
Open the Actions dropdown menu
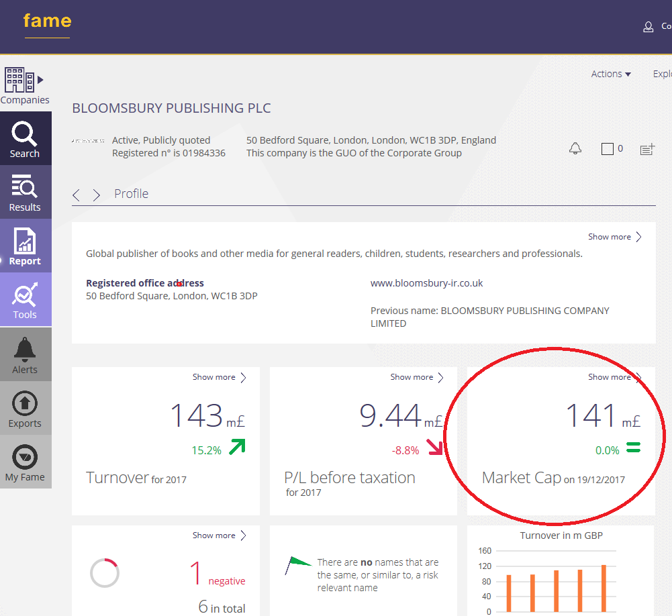(611, 74)
